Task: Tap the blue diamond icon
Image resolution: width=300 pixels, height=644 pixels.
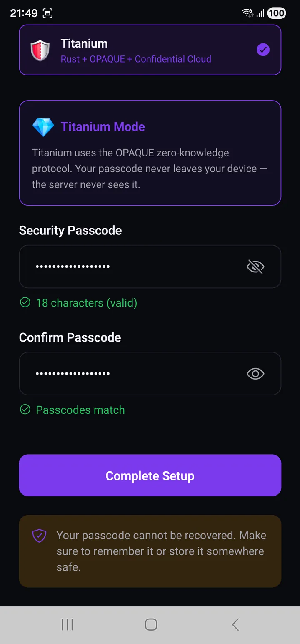Action: (x=43, y=127)
